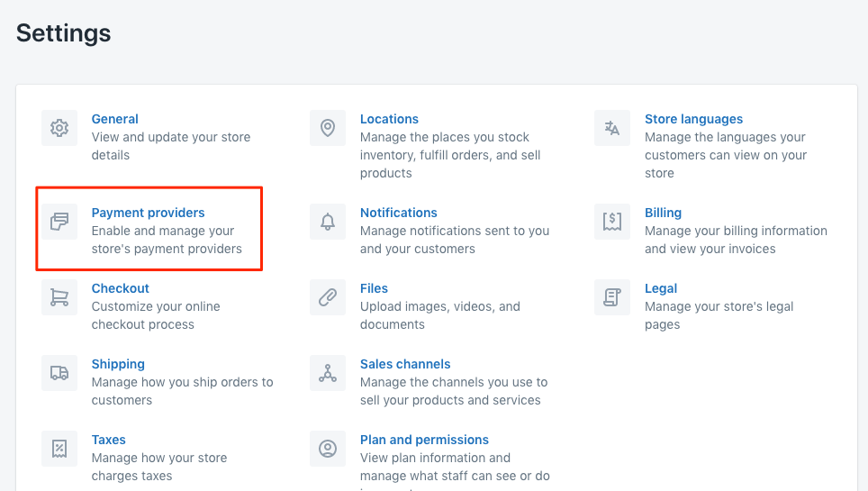Viewport: 868px width, 491px height.
Task: Click the Sales channels network icon
Action: pyautogui.click(x=328, y=373)
